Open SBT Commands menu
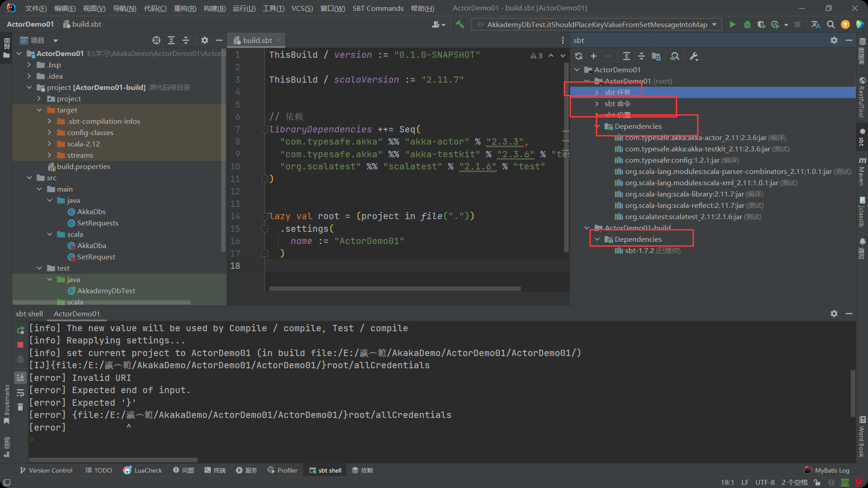Viewport: 868px width, 488px height. (x=378, y=8)
